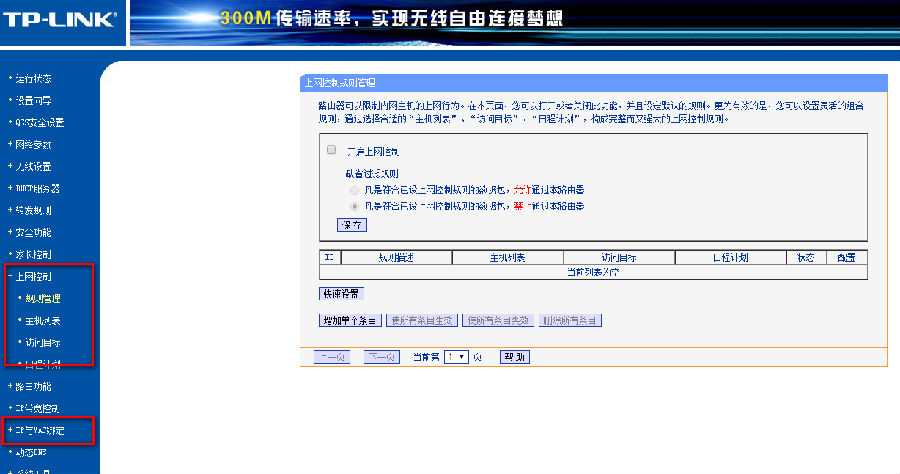This screenshot has height=474, width=900.
Task: Click 下一页 (Next page) button
Action: 383,357
